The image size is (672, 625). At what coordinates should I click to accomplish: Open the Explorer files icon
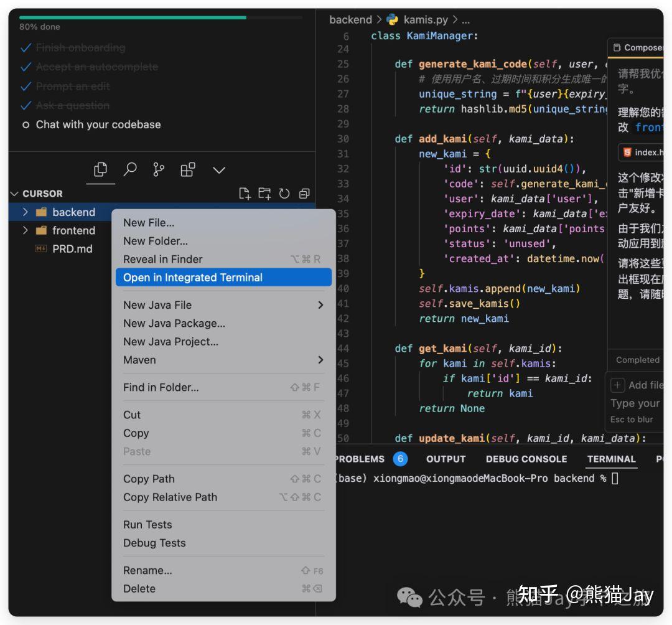(100, 169)
